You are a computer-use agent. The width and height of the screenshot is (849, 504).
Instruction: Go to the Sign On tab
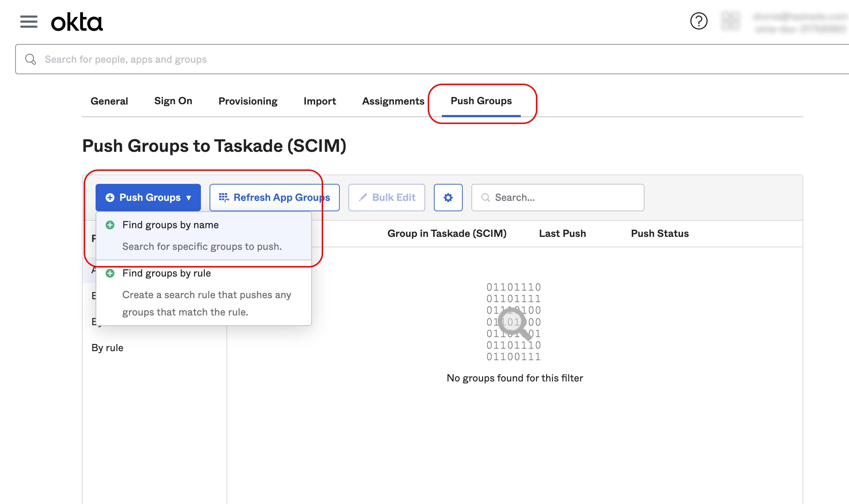173,101
